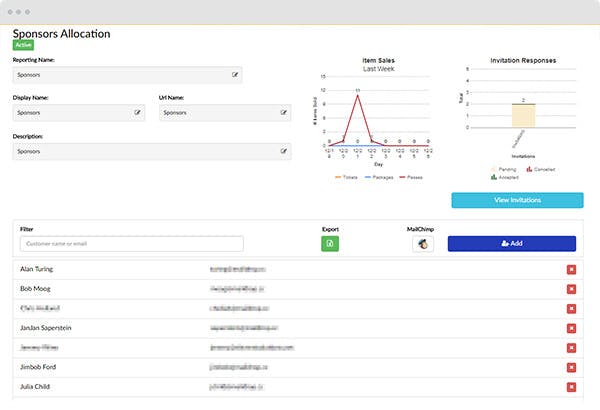Edit the Reporting Name field icon
The image size is (600, 410).
coord(235,75)
